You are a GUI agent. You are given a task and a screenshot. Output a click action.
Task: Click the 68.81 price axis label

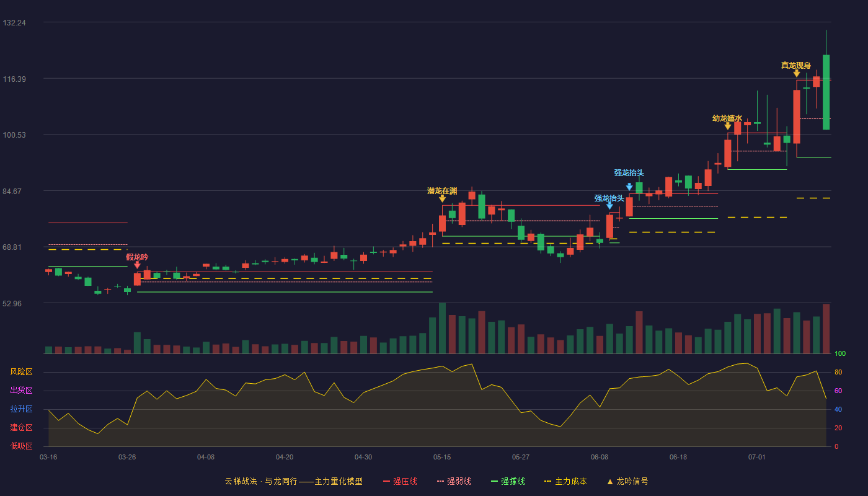[12, 247]
